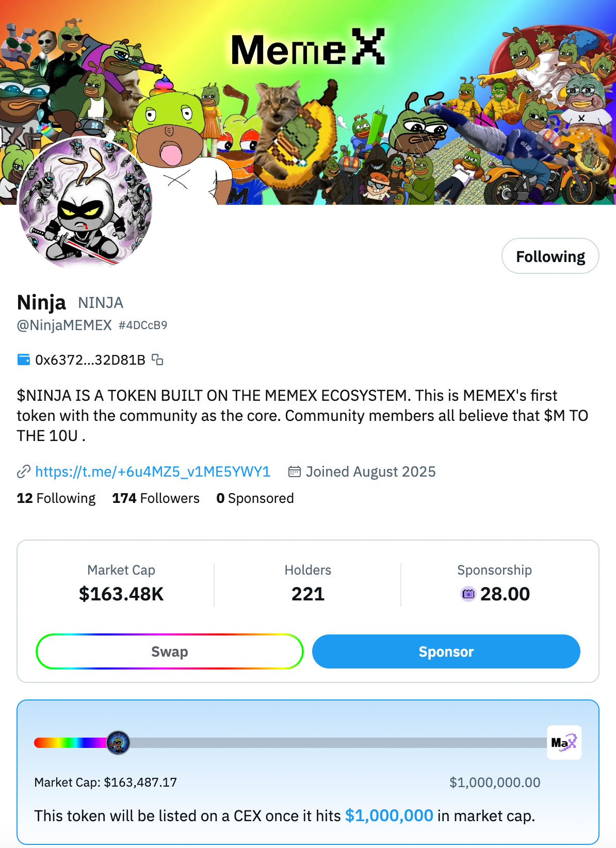Screen dimensions: 616x848
Task: Click the wallet address 0x6372...32D81B
Action: [x=90, y=360]
